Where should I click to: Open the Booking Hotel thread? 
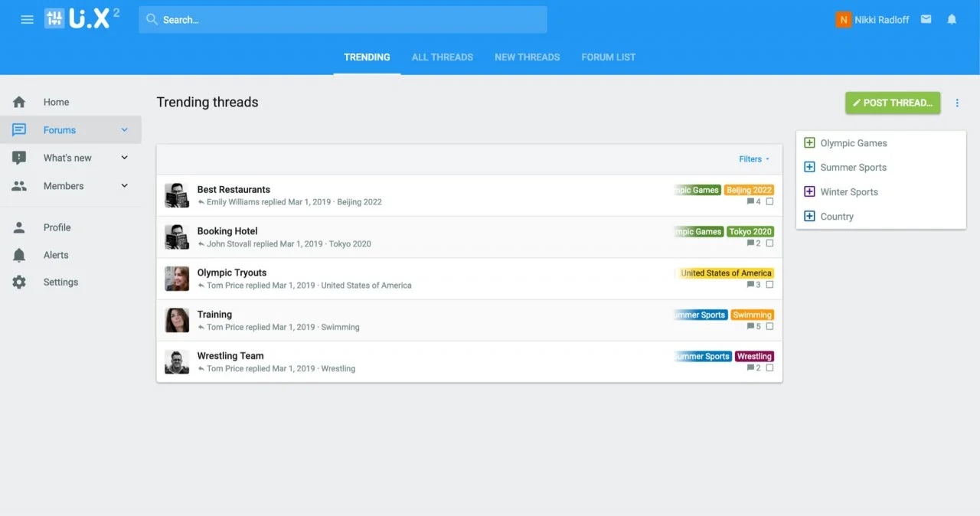tap(227, 231)
